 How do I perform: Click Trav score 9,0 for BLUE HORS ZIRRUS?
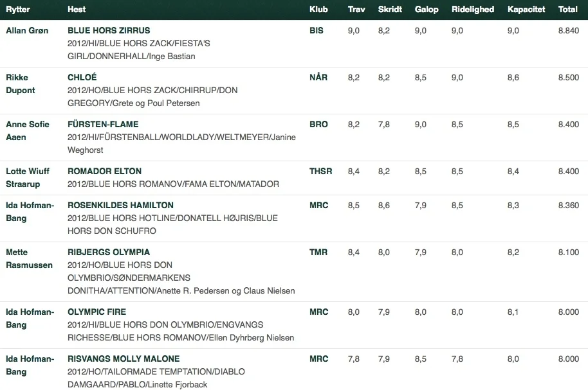tap(353, 31)
